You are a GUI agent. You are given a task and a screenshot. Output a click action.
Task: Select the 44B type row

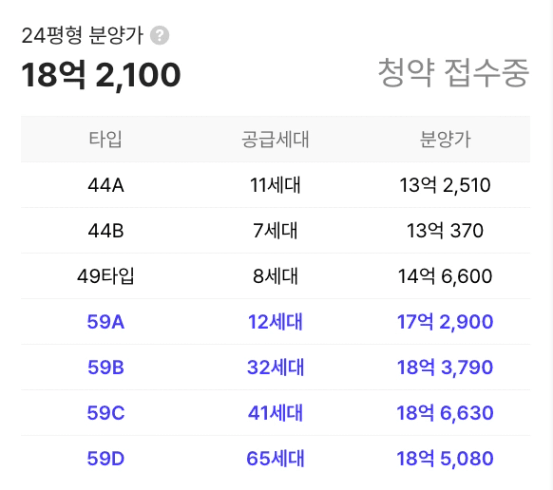tap(275, 230)
